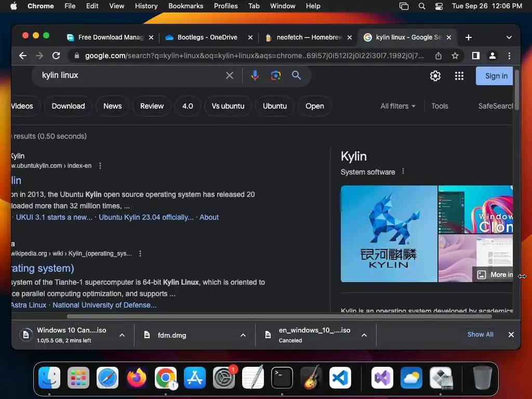The height and width of the screenshot is (399, 532).
Task: Click the Window Clone thumbnail image
Action: click(475, 209)
